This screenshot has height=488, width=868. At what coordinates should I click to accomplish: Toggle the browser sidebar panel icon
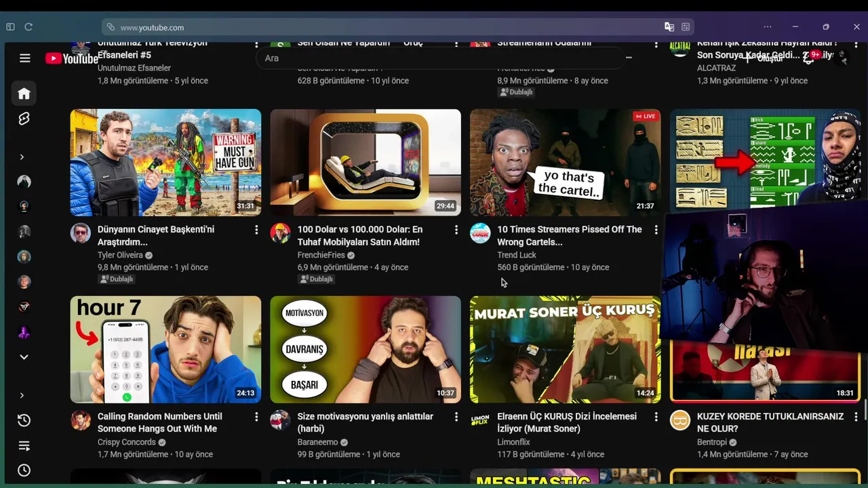[x=10, y=27]
